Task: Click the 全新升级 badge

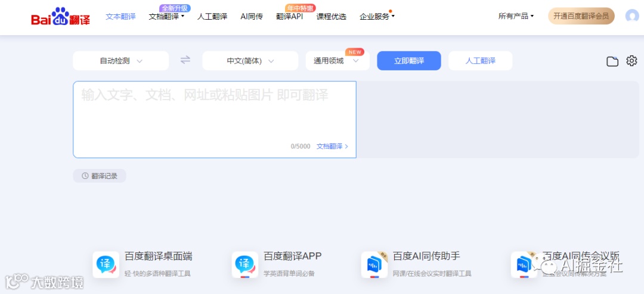Action: (x=175, y=8)
